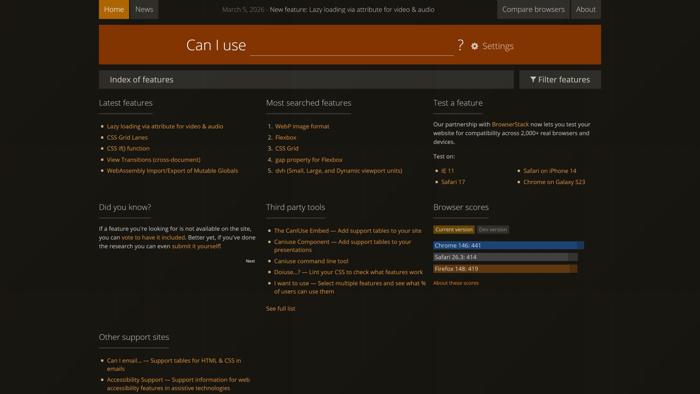Open CSS if() function feature
Screen dimensions: 700x394
tap(128, 148)
